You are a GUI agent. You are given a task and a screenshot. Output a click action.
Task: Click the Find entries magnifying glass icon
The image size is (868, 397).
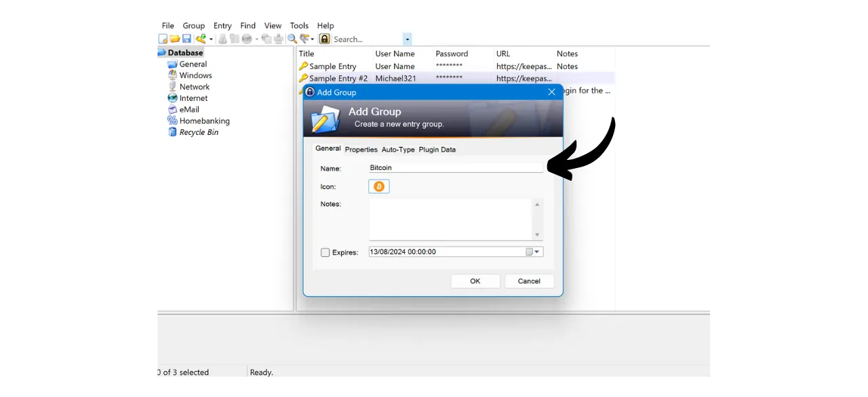292,39
